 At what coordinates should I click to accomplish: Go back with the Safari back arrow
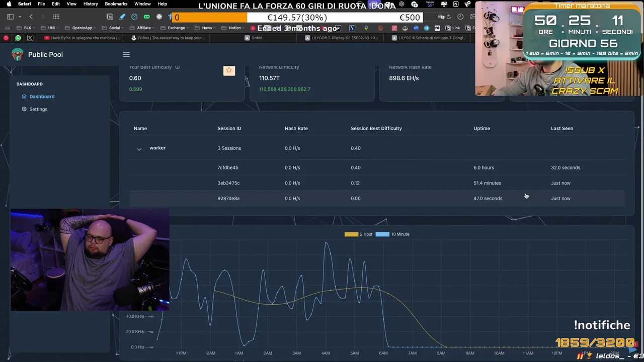pos(31,17)
